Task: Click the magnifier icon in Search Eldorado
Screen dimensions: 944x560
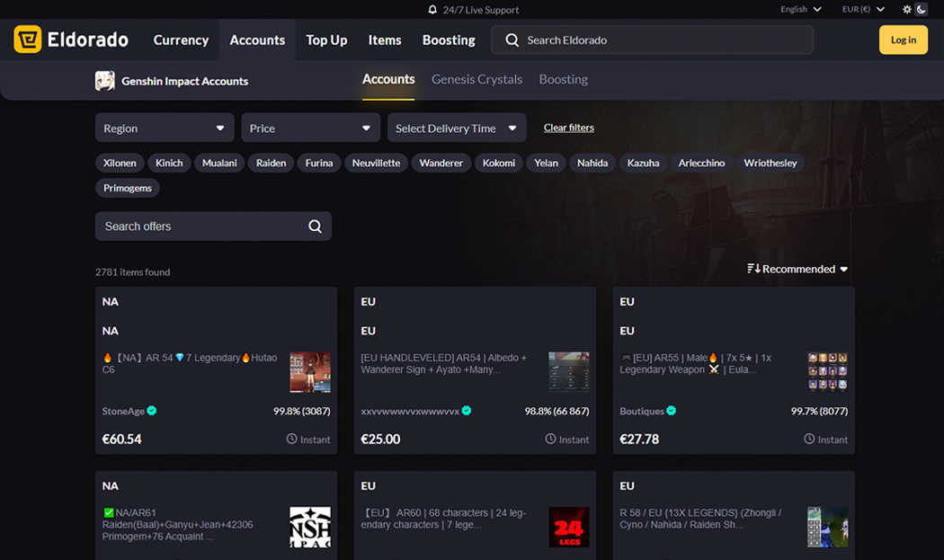Action: [x=512, y=40]
